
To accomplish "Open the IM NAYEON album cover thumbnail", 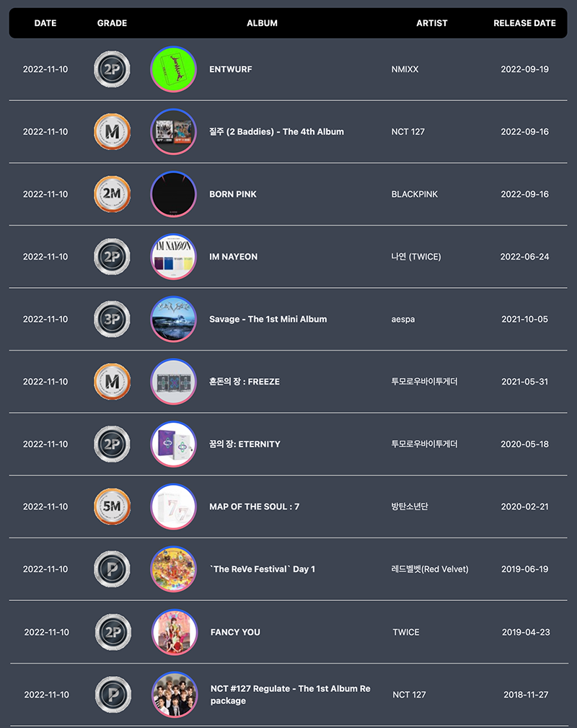I will tap(174, 257).
